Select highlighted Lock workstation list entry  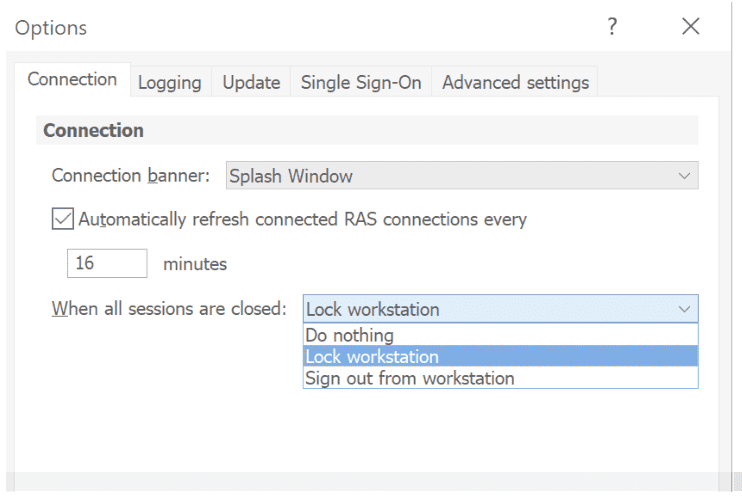point(372,356)
